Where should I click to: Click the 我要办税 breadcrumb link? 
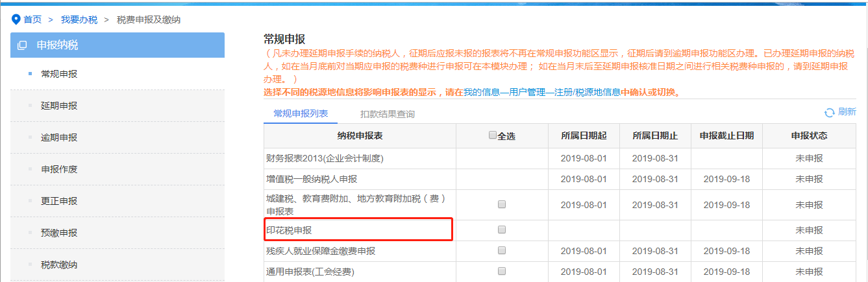pyautogui.click(x=79, y=19)
